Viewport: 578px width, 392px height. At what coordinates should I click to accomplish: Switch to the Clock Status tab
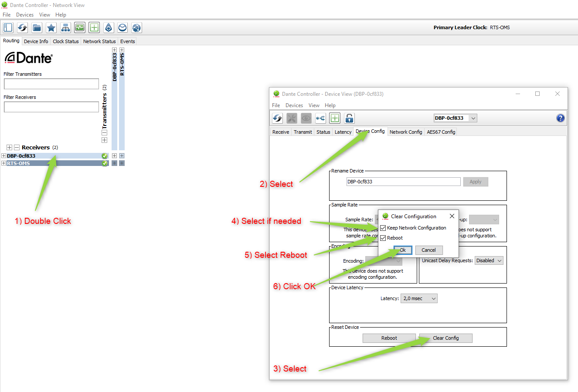(x=66, y=41)
